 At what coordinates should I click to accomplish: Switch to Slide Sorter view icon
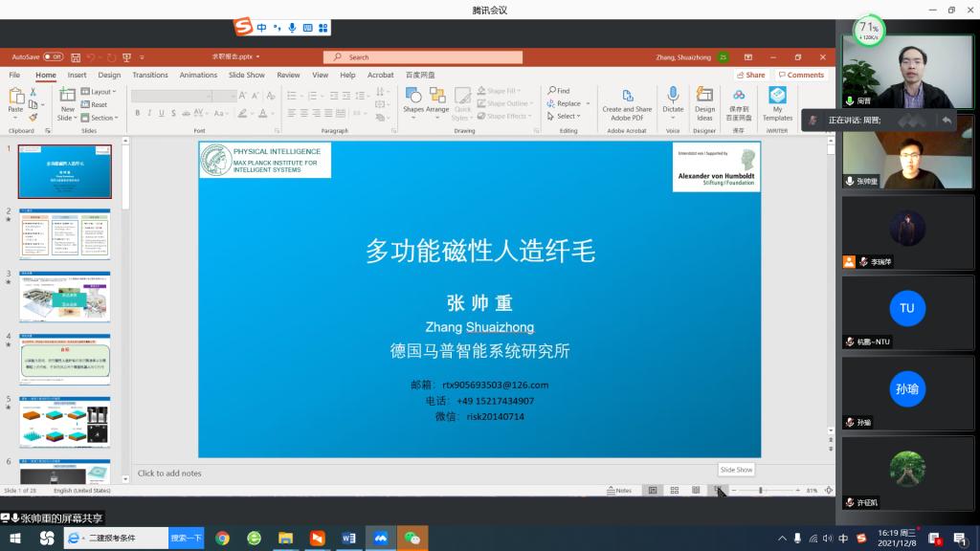click(x=674, y=491)
